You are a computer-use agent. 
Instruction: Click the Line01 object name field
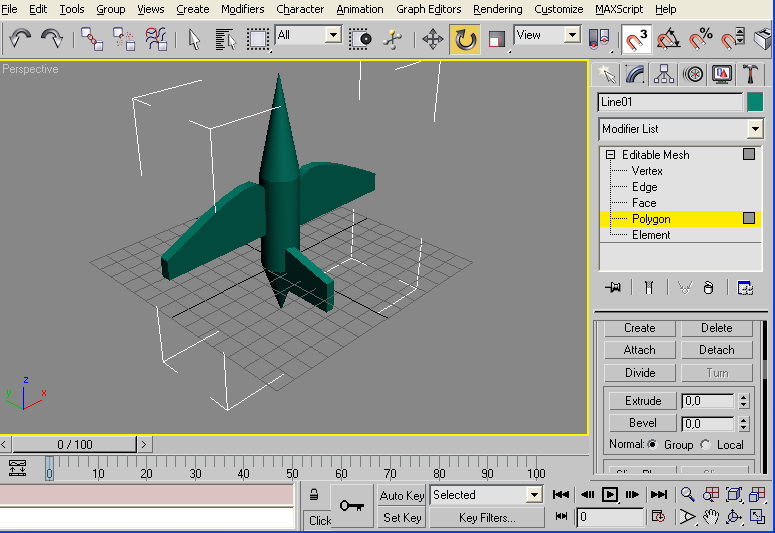pos(670,102)
